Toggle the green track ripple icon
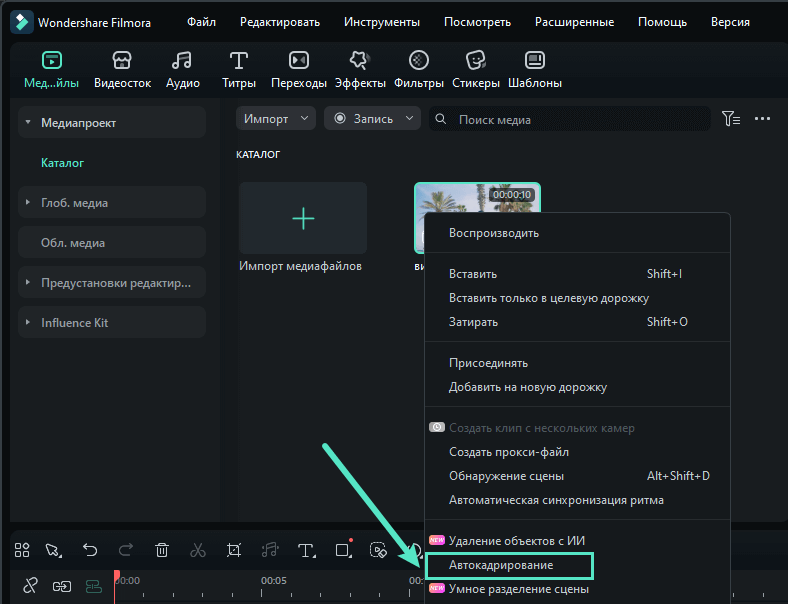 pos(94,586)
